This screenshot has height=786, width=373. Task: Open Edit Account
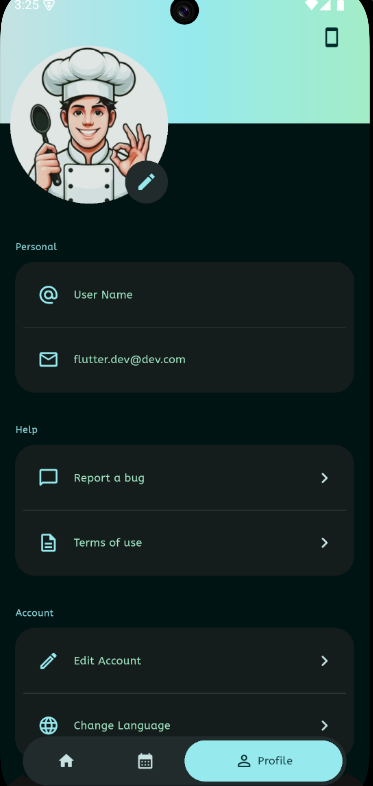[184, 661]
